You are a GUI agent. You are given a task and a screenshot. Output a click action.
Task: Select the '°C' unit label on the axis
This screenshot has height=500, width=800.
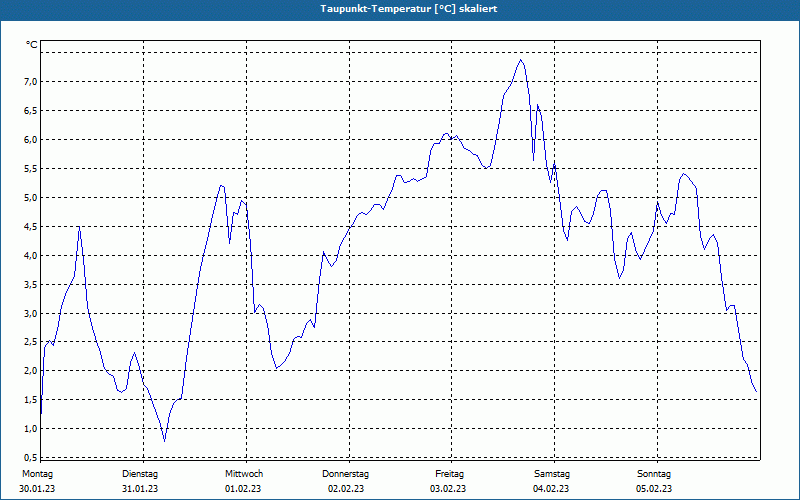(32, 45)
